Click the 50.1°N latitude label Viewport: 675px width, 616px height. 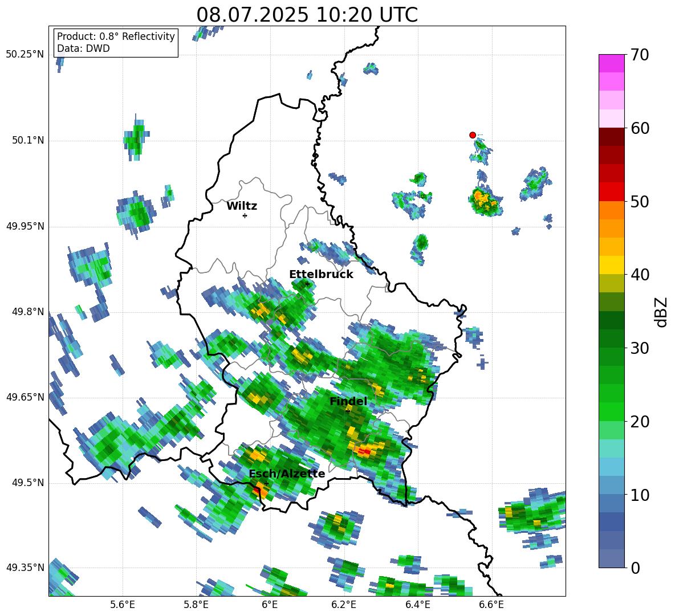(29, 140)
